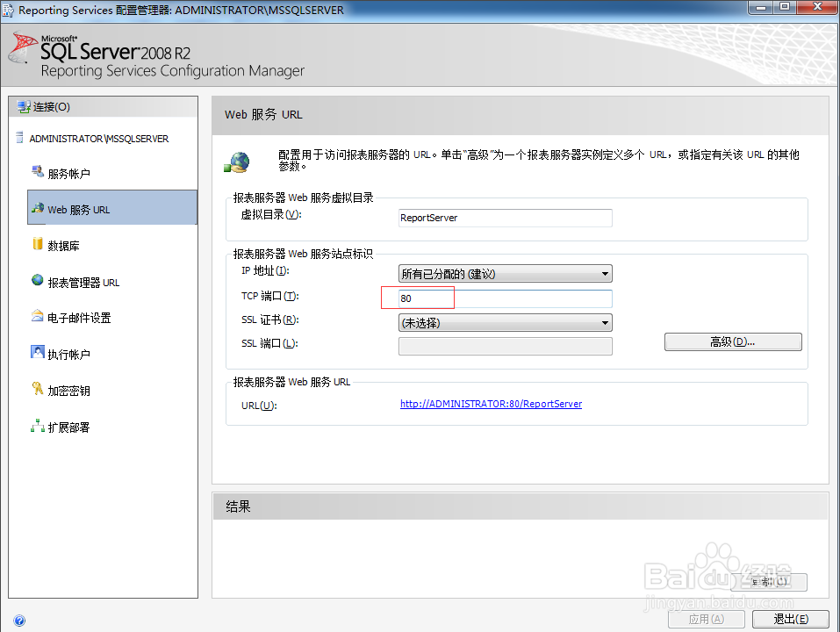The image size is (840, 632).
Task: Click the 复制(C) copy button
Action: (770, 582)
